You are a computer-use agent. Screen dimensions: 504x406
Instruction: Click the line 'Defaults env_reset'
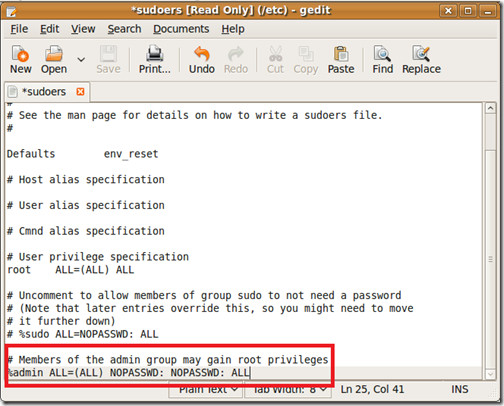82,154
